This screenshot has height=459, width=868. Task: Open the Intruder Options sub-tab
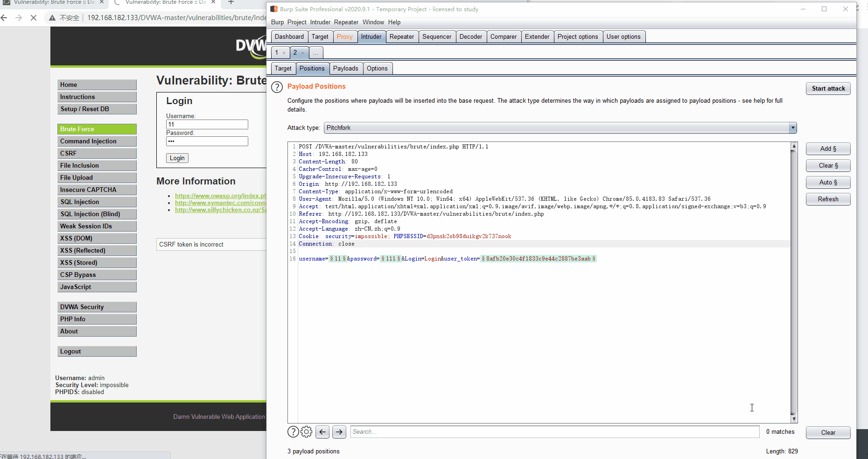(377, 69)
